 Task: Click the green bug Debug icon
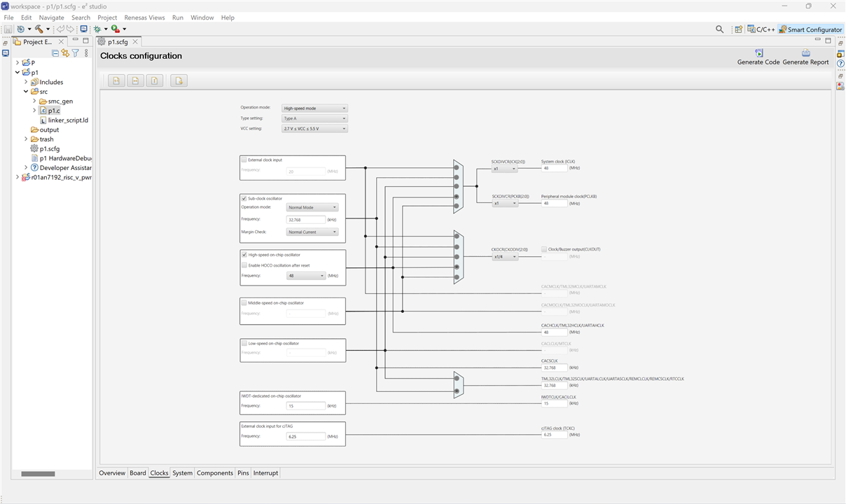pyautogui.click(x=97, y=29)
